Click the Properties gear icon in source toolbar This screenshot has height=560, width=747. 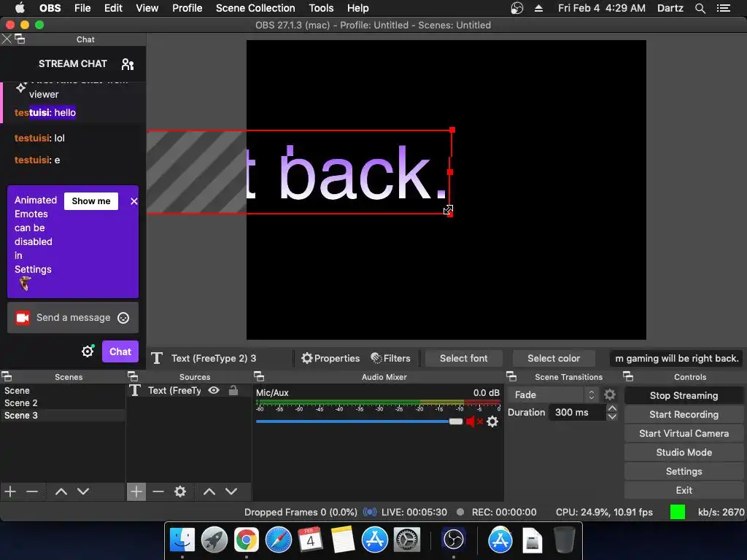[x=307, y=358]
